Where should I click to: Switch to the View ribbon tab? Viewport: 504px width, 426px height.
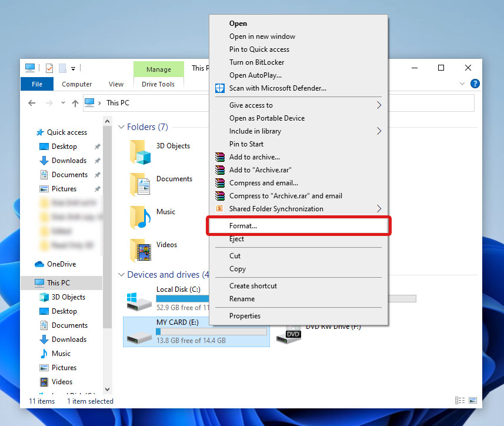(x=116, y=84)
